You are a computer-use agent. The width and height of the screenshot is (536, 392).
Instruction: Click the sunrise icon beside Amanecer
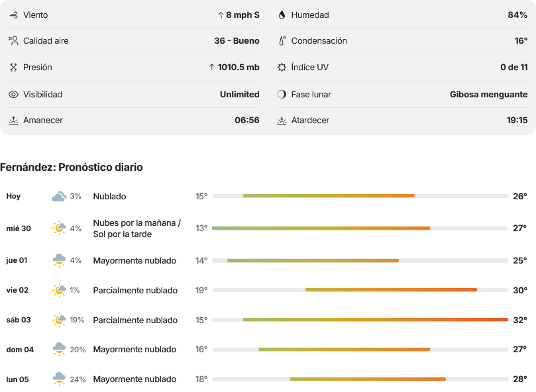coord(13,121)
